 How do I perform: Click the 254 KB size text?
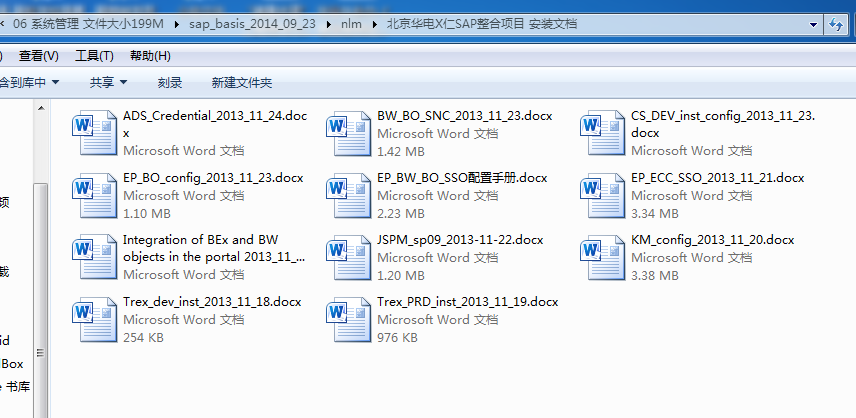[x=143, y=338]
